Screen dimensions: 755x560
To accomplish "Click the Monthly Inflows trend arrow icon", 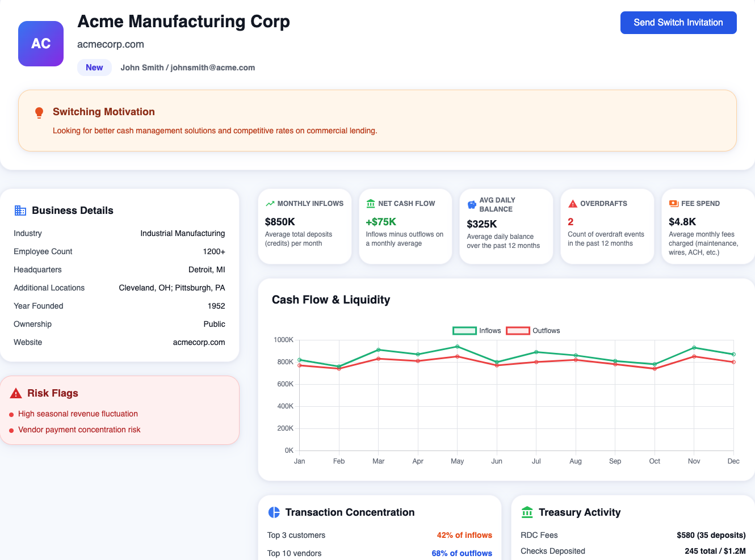I will pos(270,204).
